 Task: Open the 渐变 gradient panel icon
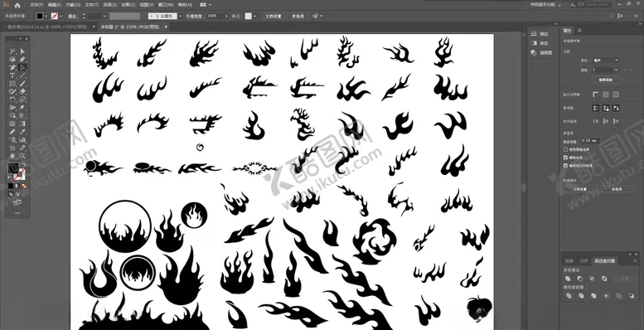click(x=534, y=43)
